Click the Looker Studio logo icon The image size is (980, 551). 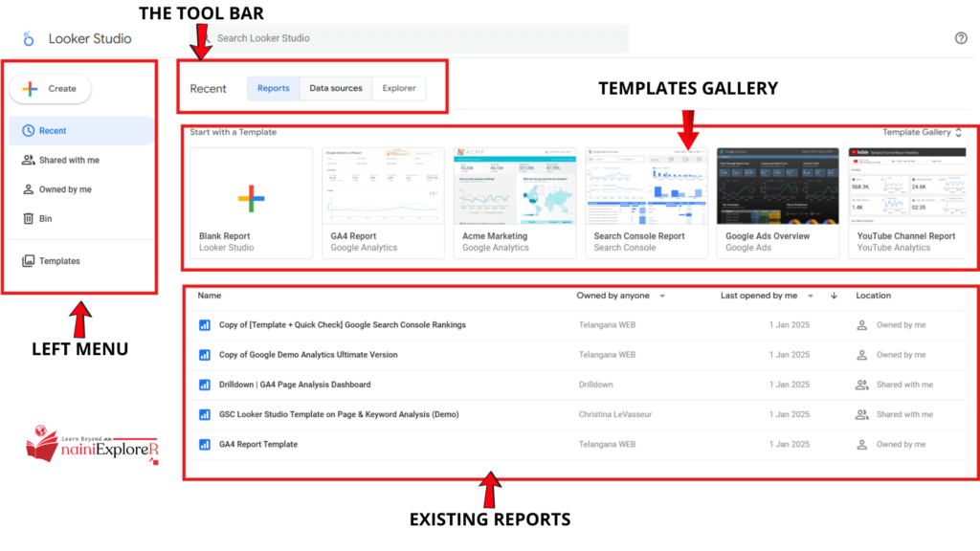click(28, 38)
